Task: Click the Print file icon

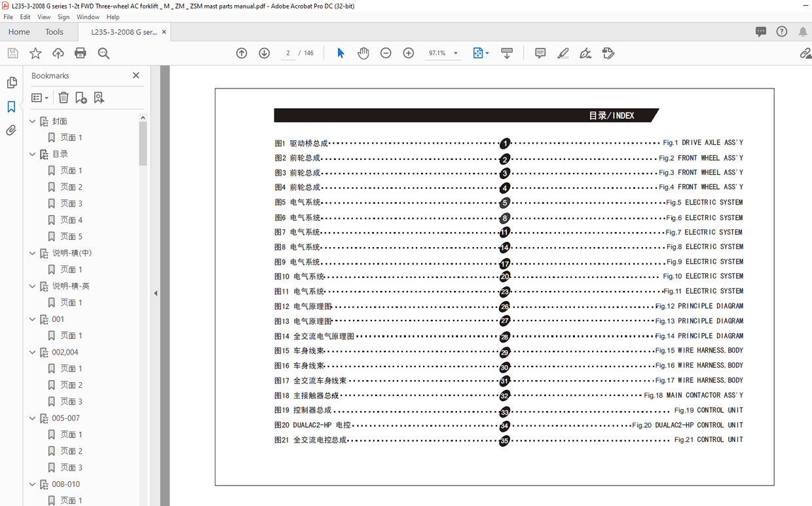Action: coord(81,53)
